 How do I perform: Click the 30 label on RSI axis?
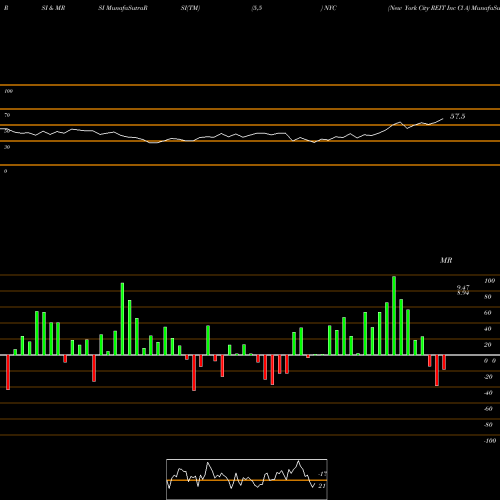pos(7,147)
